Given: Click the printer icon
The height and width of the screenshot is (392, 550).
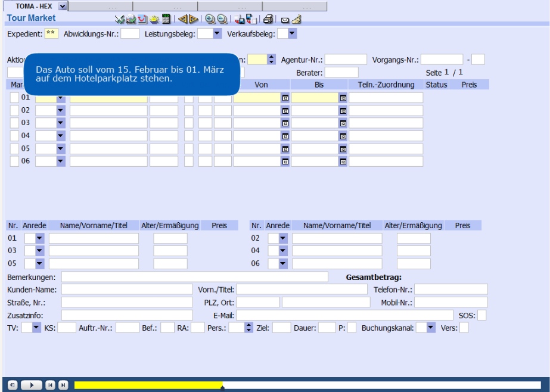Looking at the screenshot, I should click(x=268, y=19).
